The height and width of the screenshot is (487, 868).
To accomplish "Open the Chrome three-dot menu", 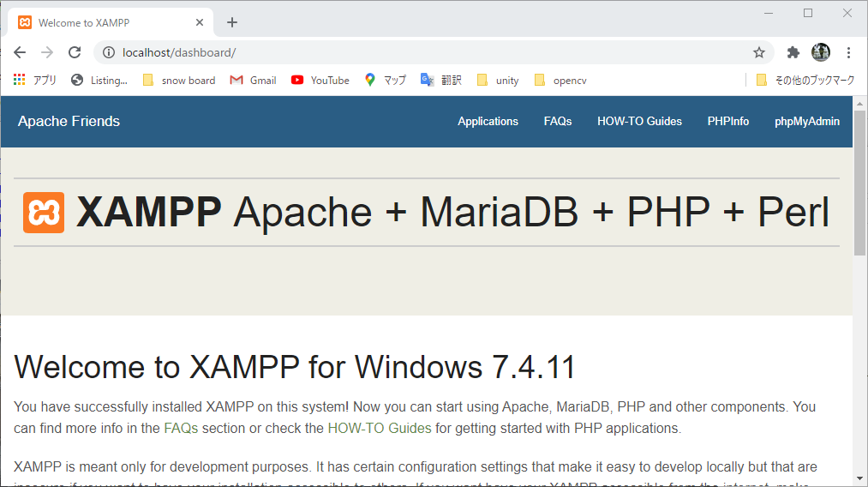I will pyautogui.click(x=848, y=52).
